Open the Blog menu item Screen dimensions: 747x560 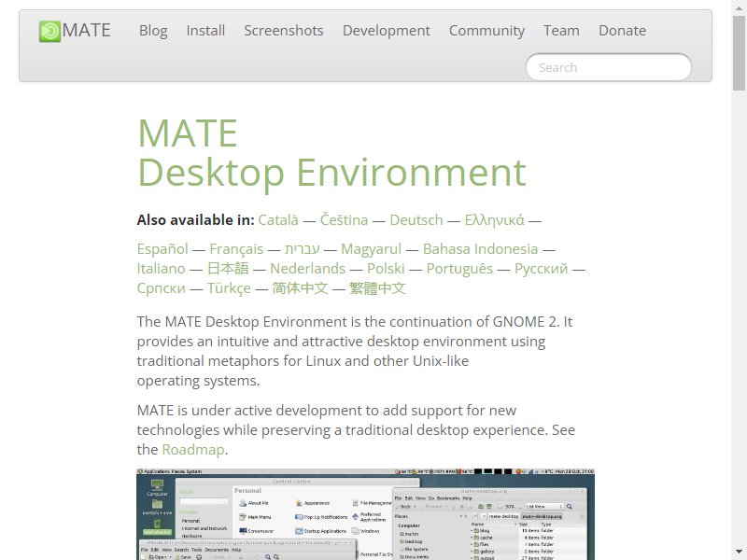(x=153, y=31)
